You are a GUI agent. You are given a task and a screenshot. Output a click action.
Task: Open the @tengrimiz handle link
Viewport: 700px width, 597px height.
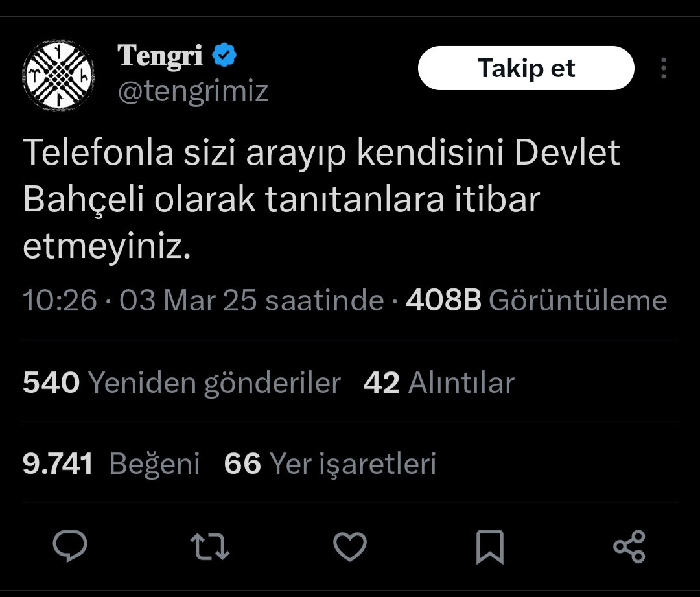tap(192, 91)
